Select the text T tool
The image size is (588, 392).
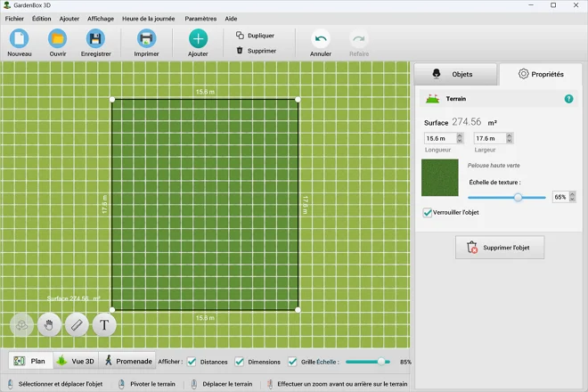point(105,325)
